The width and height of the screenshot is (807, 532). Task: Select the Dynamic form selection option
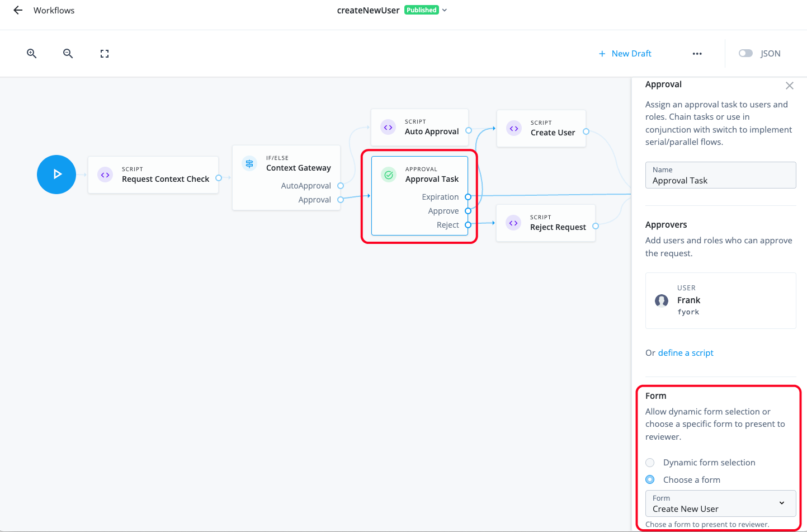650,463
